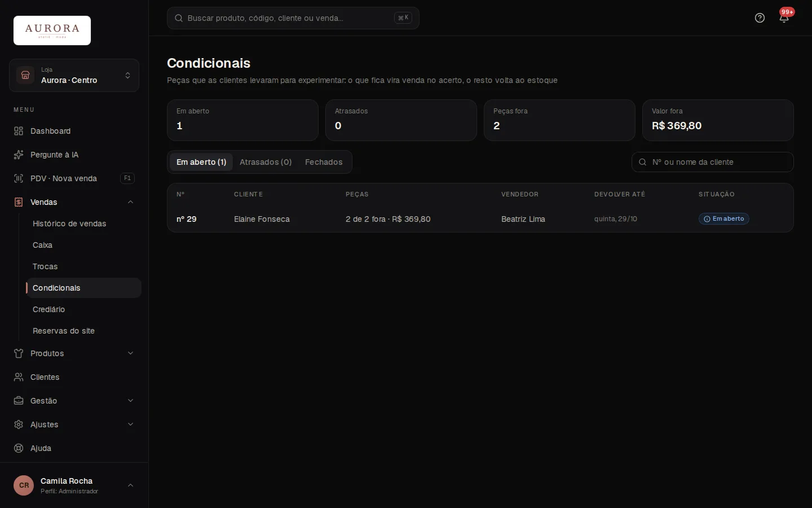Click the Pergunte à IA sparkle icon
This screenshot has height=508, width=812.
click(x=19, y=155)
